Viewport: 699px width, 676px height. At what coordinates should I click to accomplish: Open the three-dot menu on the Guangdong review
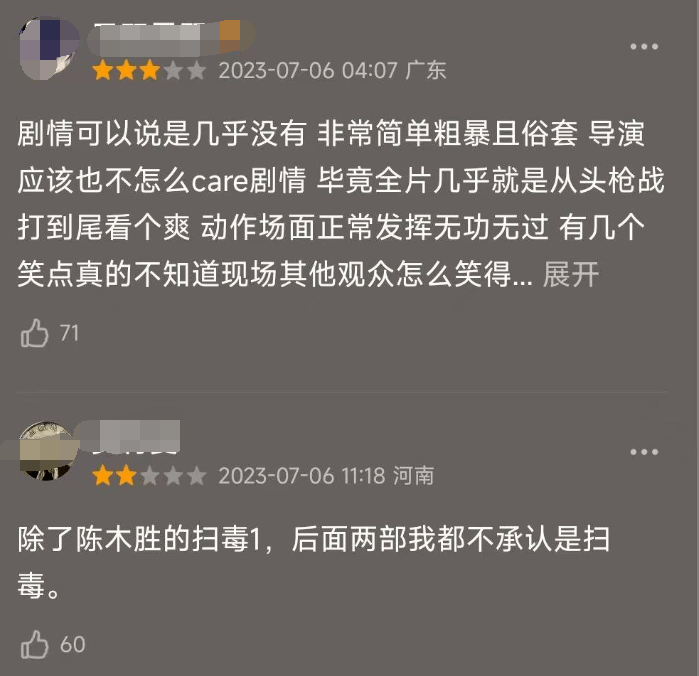pos(644,46)
